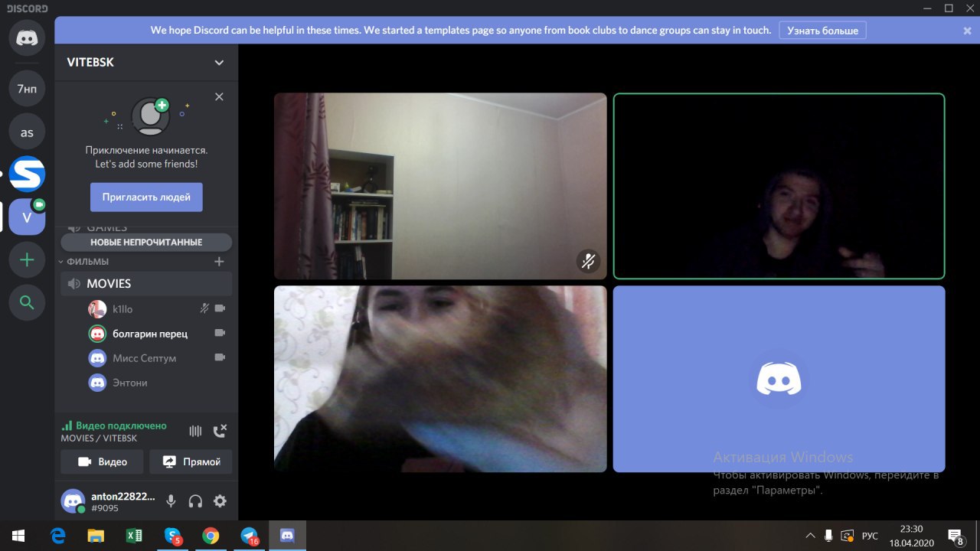The width and height of the screenshot is (980, 551).
Task: Click camera icon beside болгарин перец
Action: click(x=220, y=333)
